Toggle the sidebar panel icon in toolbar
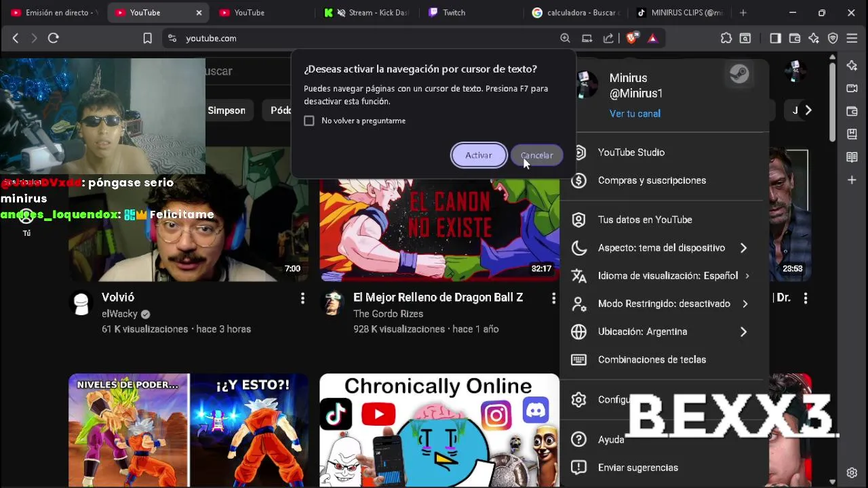Viewport: 868px width, 488px height. 775,39
